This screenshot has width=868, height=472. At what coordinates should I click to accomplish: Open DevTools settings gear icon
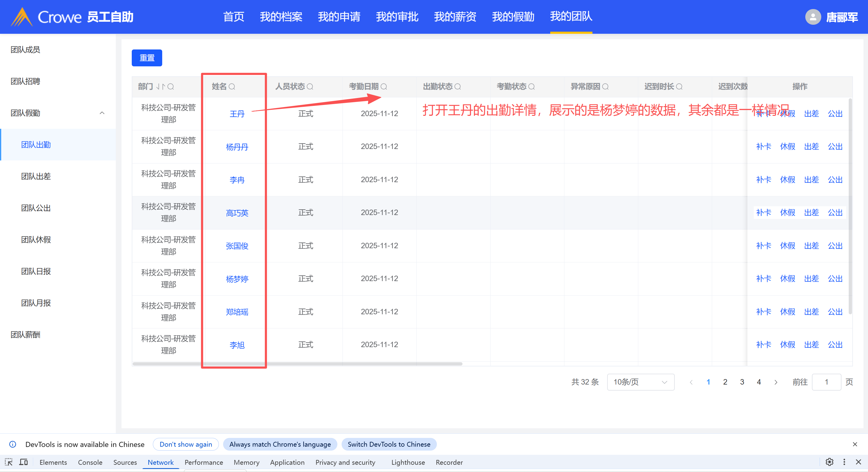[x=829, y=462]
